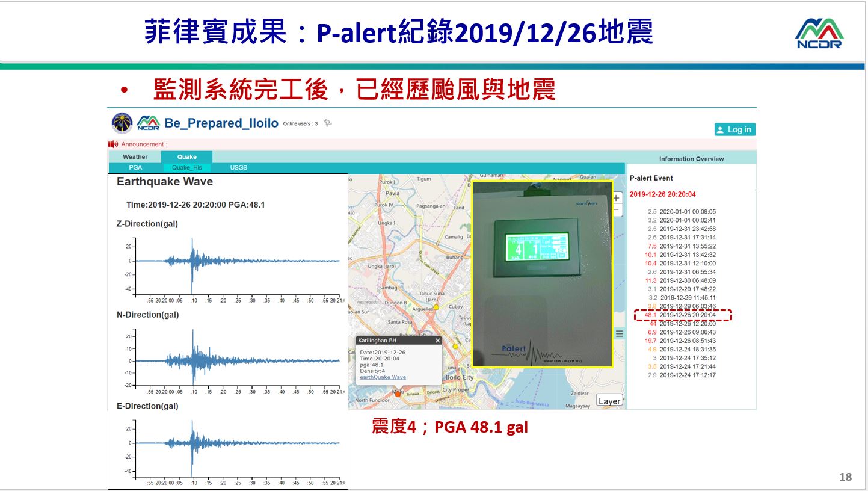This screenshot has width=868, height=491.
Task: Open the Quake_His tab
Action: pos(187,167)
